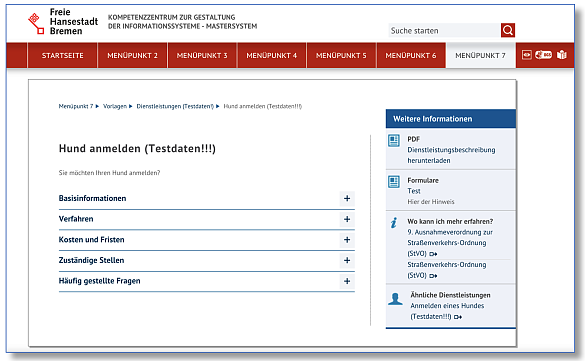
Task: Click the Kompetenzzentrum Mastersystem header title
Action: 182,22
